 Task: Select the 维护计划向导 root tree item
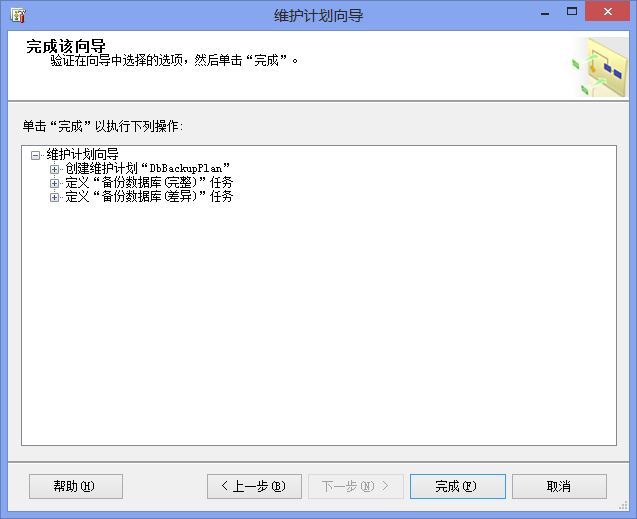coord(82,155)
